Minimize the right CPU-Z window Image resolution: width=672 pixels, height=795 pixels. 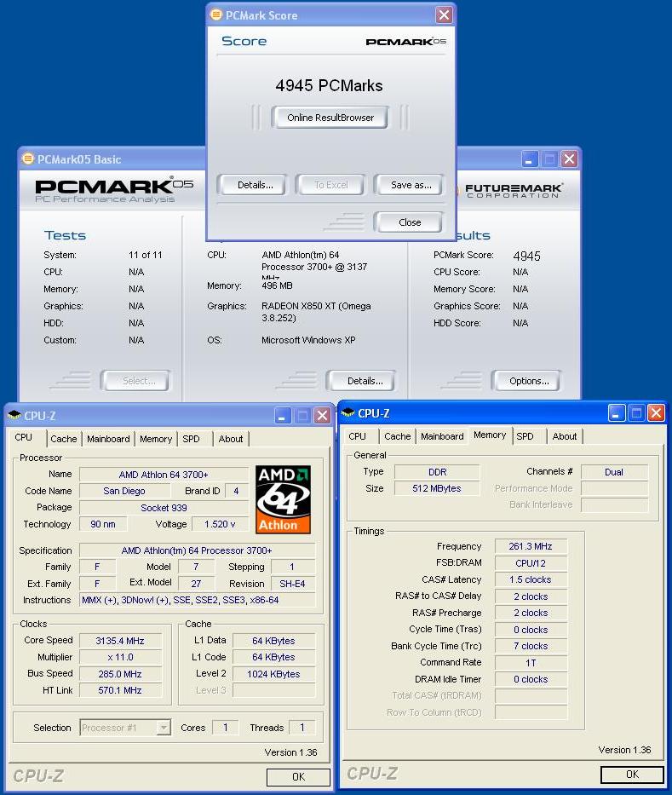pyautogui.click(x=617, y=413)
